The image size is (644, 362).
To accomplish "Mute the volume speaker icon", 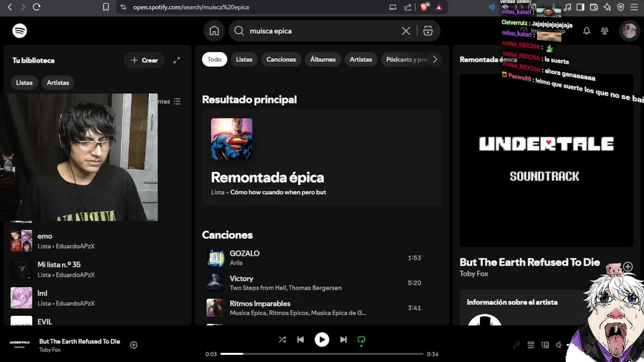I will [x=559, y=345].
